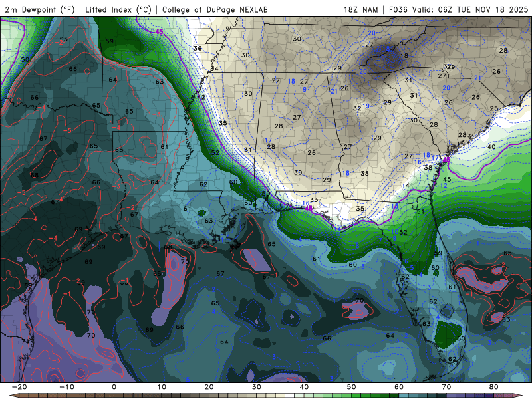Click the purple '45' contour label over Arkansas

click(x=159, y=31)
